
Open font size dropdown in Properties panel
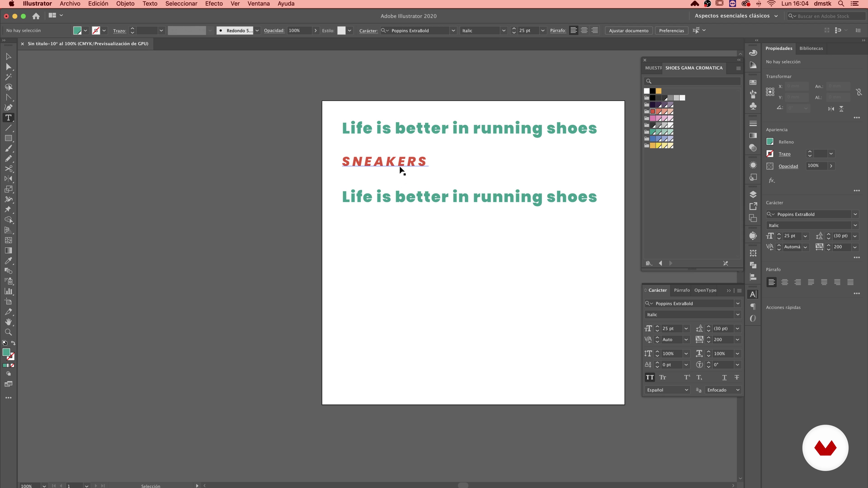(x=805, y=236)
